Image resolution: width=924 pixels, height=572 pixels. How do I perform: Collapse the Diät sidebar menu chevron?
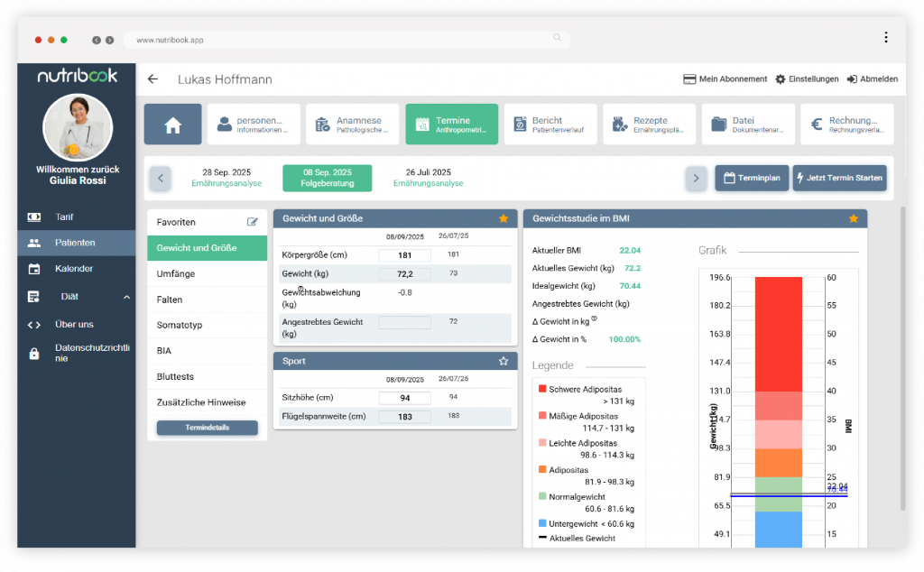click(126, 297)
